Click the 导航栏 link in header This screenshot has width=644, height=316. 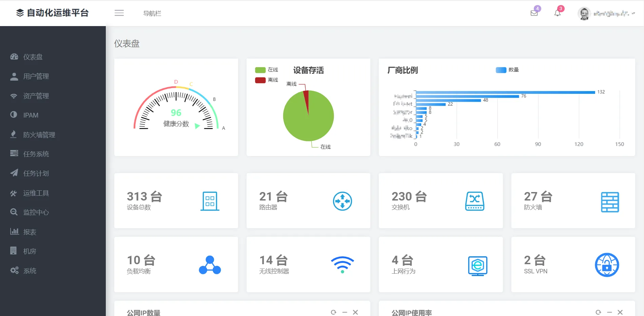point(152,13)
